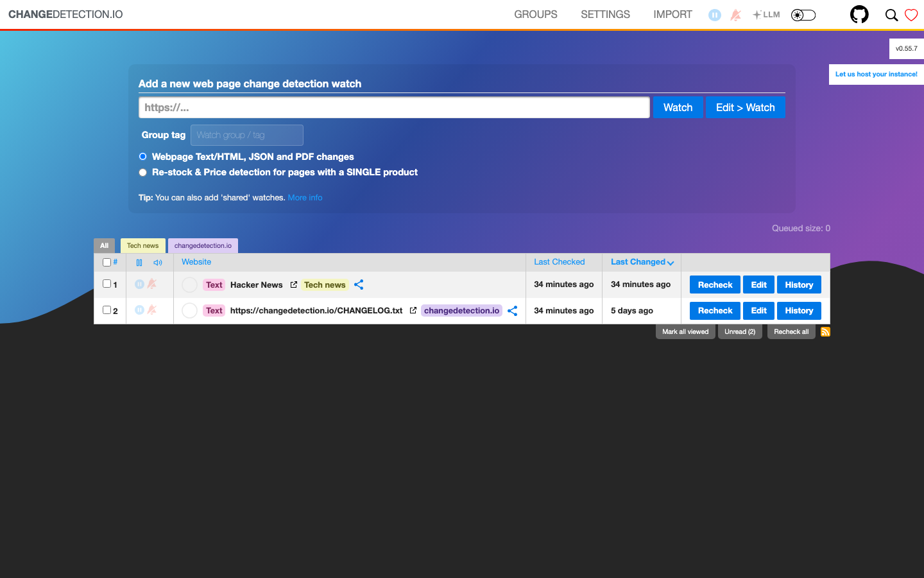
Task: Share the CHANGELOG.txt watch
Action: [x=512, y=311]
